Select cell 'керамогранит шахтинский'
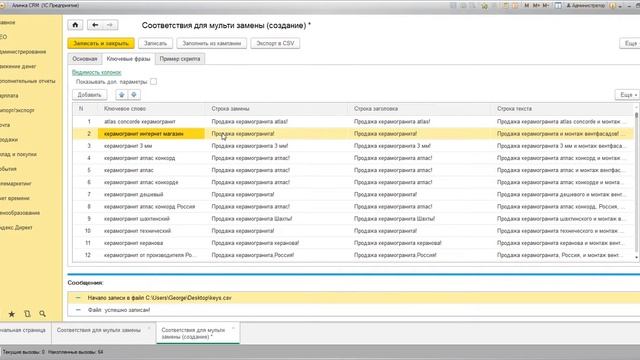Screen dimensions: 640x360 tap(151, 219)
